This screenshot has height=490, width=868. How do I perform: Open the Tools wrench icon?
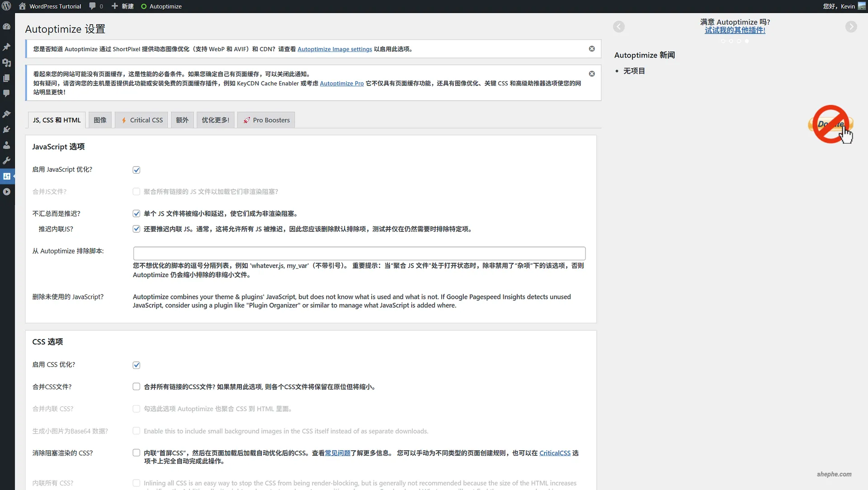point(7,160)
